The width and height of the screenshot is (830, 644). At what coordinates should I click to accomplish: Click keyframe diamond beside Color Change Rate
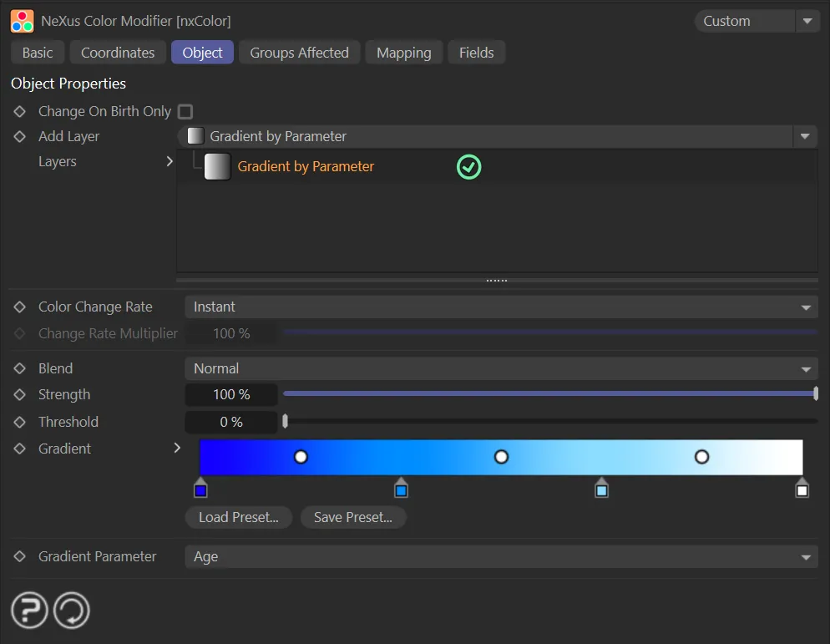click(20, 307)
